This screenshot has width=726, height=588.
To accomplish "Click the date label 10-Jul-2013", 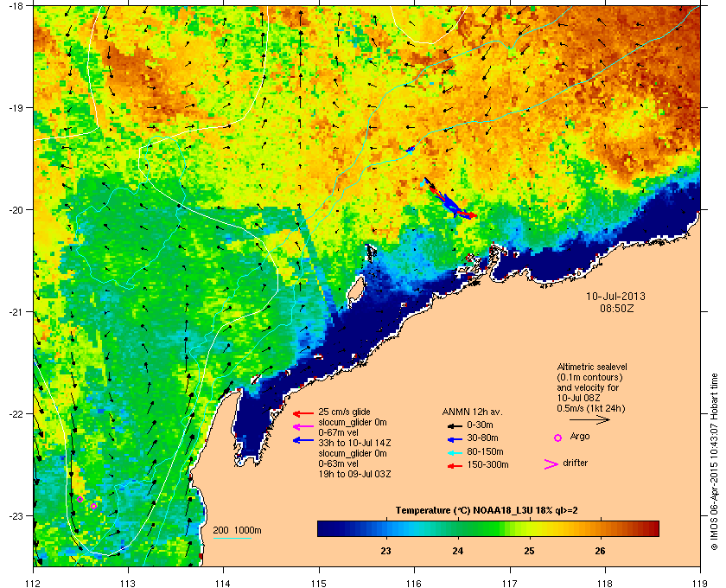I will (x=615, y=297).
